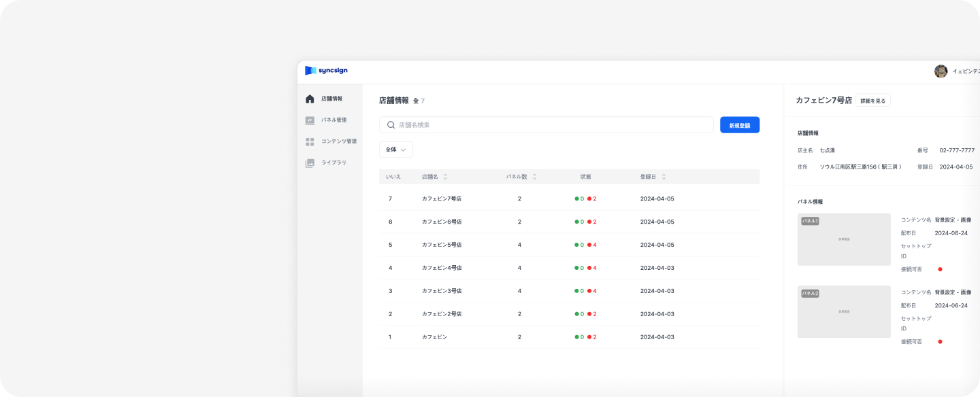Click red status dot for カフェビン7号店 row
980x397 pixels.
coord(589,199)
